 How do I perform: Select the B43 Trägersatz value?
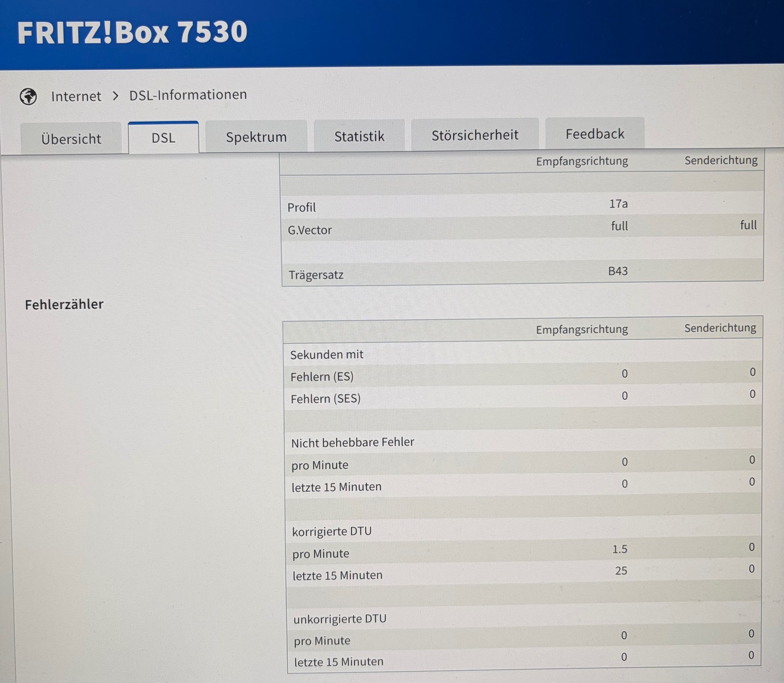pyautogui.click(x=618, y=271)
